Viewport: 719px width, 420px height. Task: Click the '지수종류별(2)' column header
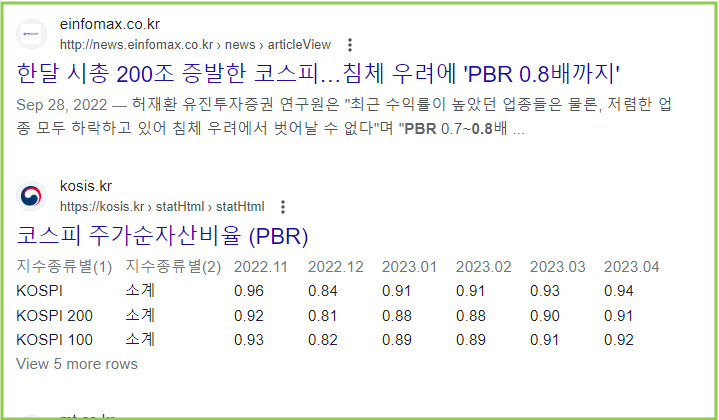point(173,266)
